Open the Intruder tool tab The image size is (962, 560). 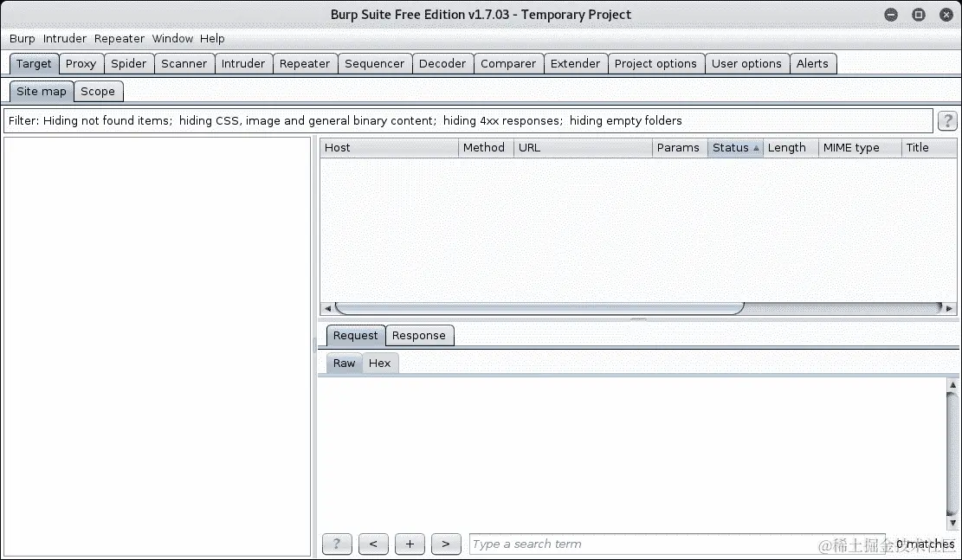point(243,64)
